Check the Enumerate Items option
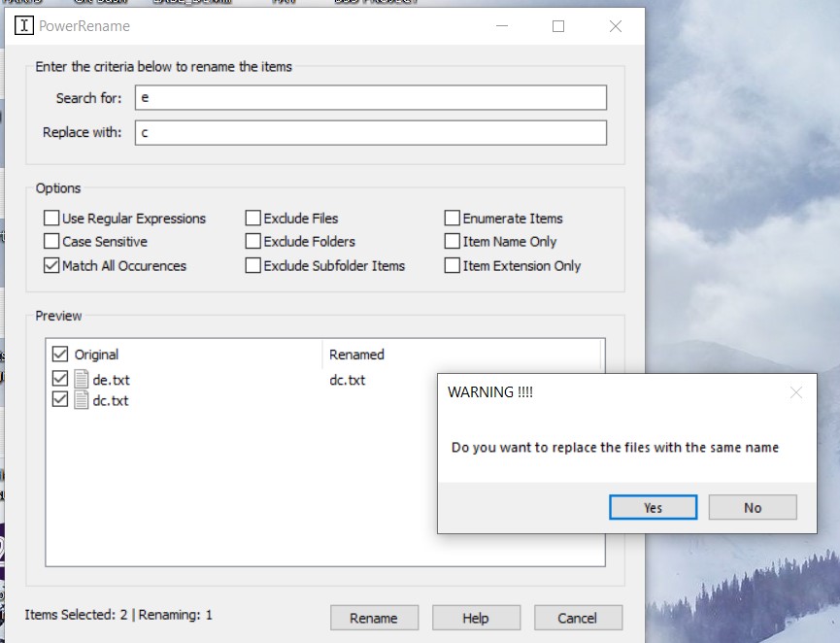 pyautogui.click(x=453, y=219)
